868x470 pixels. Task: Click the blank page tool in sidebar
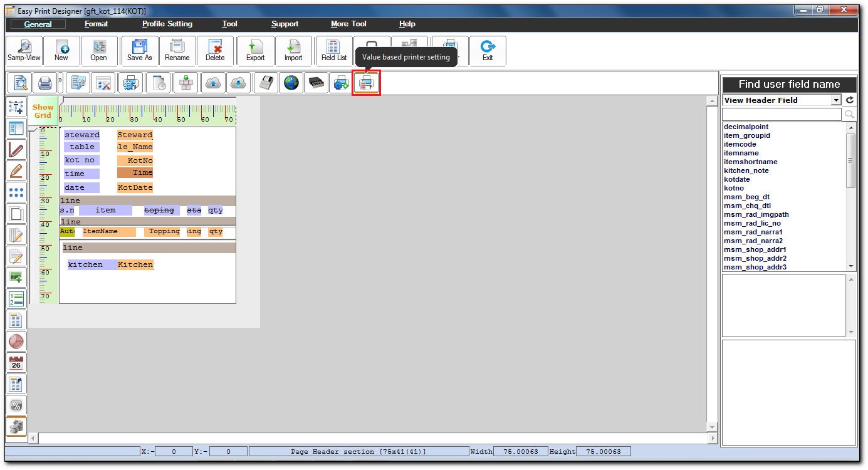(x=16, y=214)
